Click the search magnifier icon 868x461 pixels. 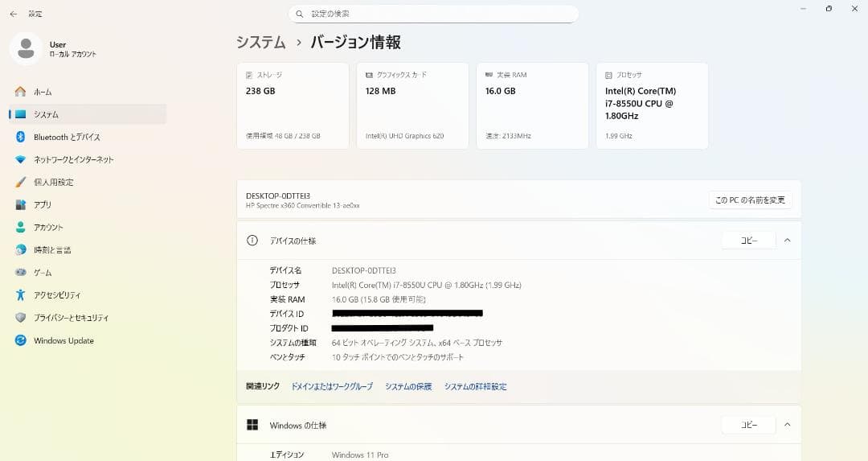point(300,14)
